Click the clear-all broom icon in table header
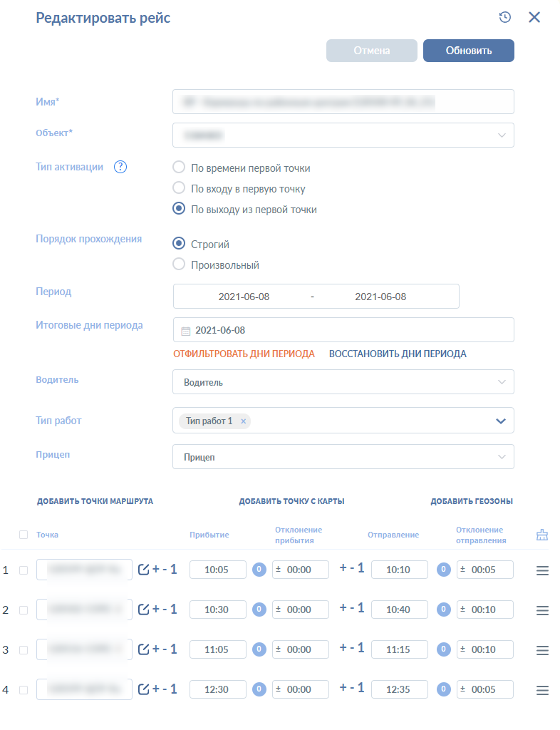Viewport: 560px width, 730px height. point(542,535)
